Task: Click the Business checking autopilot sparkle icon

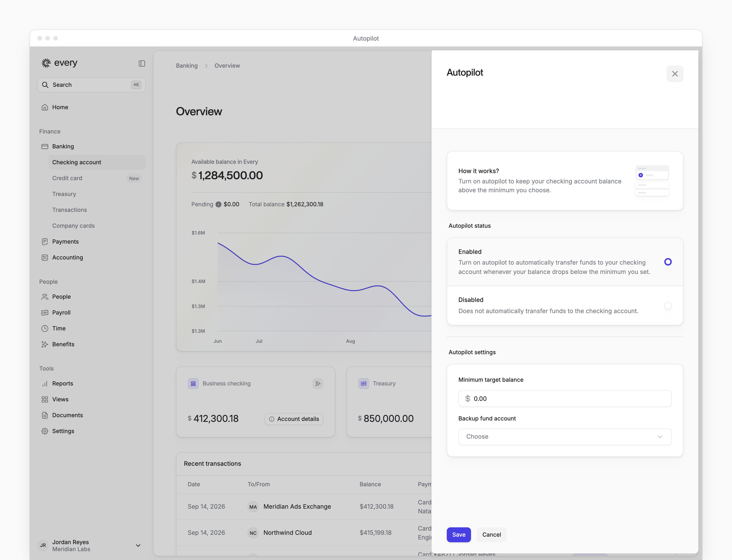Action: tap(318, 384)
